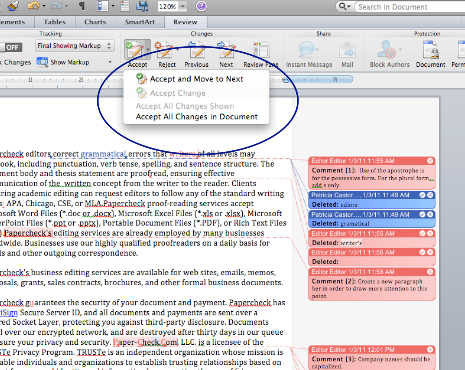This screenshot has height=370, width=465.
Task: Open the Reject button dropdown arrow
Action: point(177,49)
